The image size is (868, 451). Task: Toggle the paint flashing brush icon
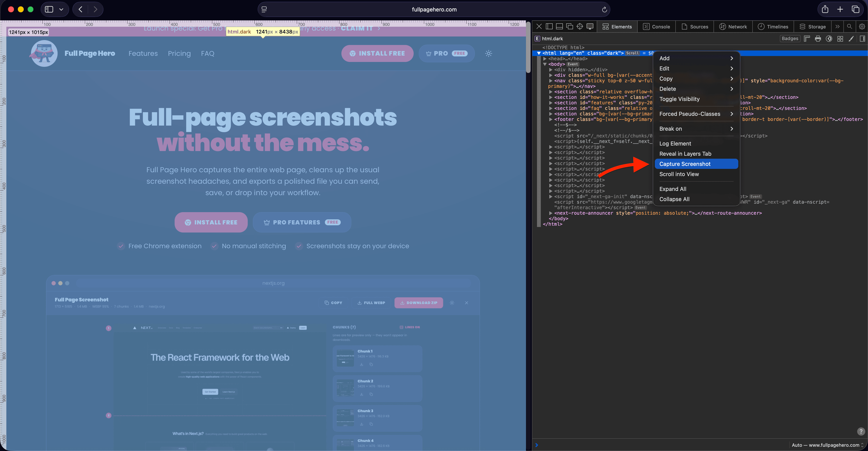[851, 38]
